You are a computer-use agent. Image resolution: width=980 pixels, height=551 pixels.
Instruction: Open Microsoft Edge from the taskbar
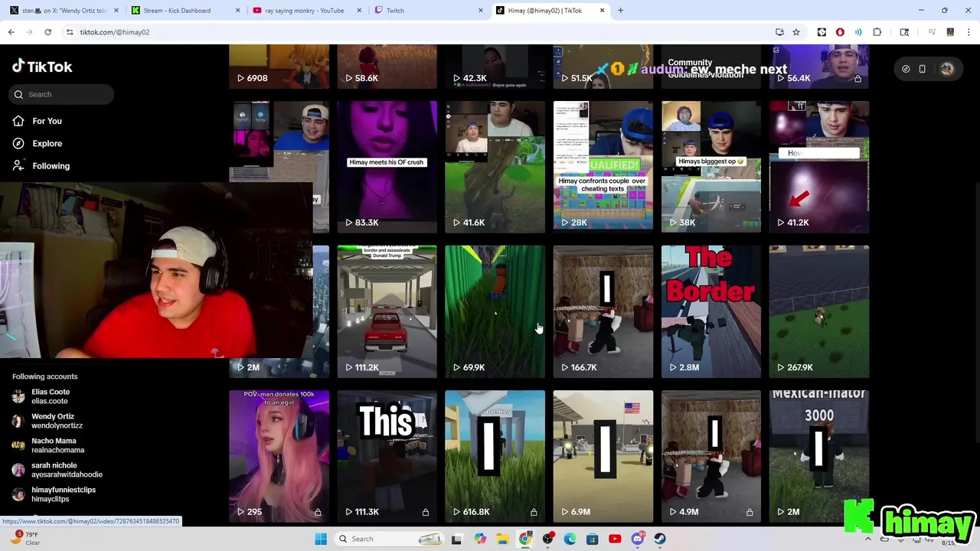click(570, 539)
